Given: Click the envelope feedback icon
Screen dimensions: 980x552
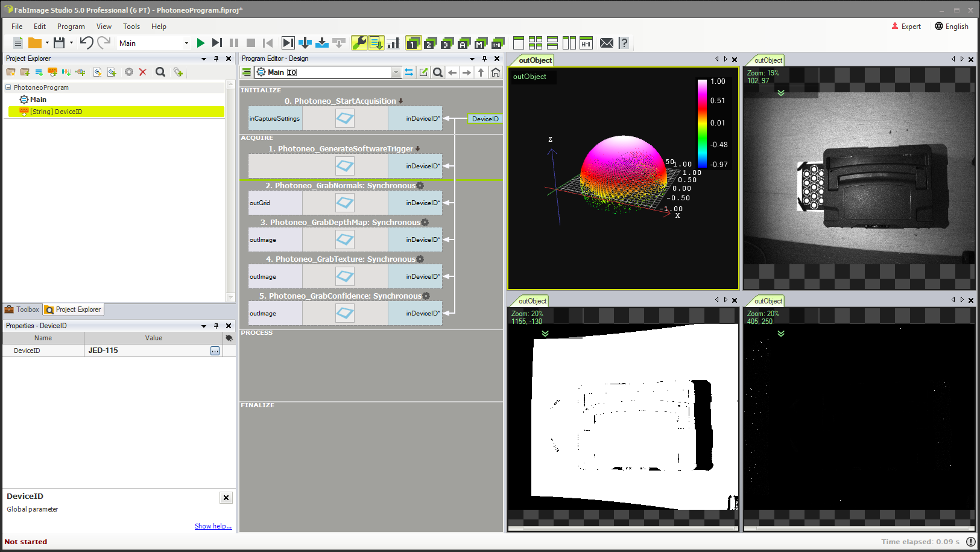Looking at the screenshot, I should click(x=607, y=43).
